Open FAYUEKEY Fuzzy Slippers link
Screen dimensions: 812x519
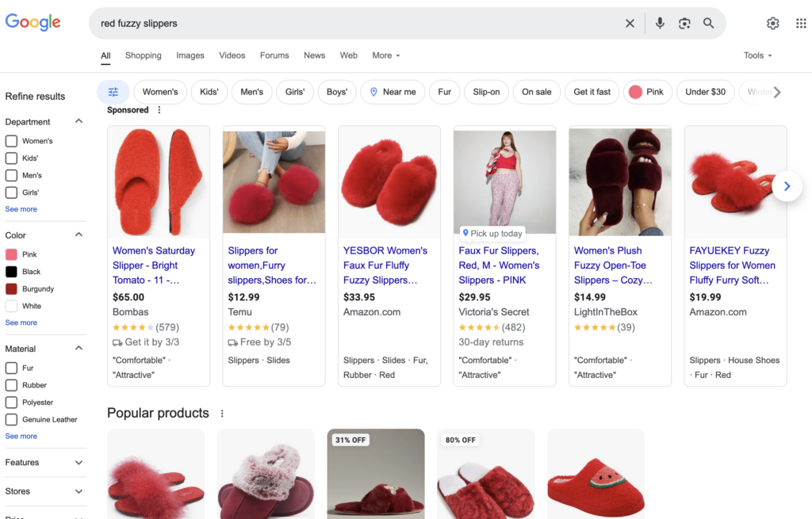732,265
